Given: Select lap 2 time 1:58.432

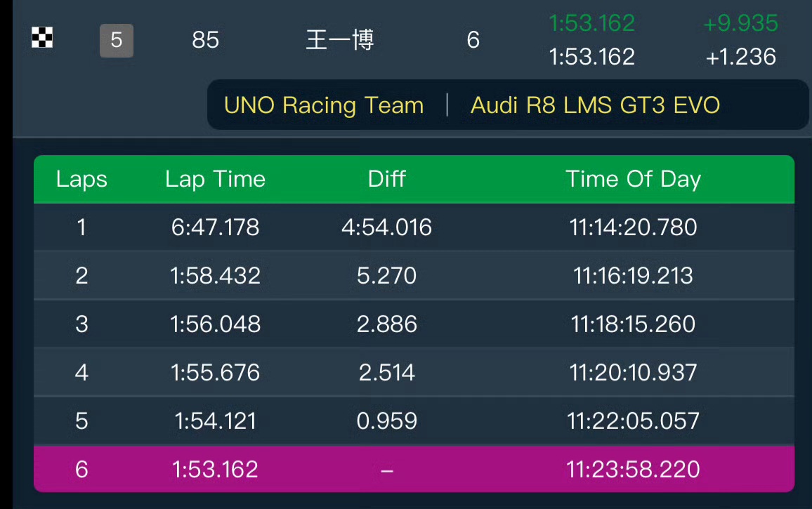Looking at the screenshot, I should click(x=215, y=276).
